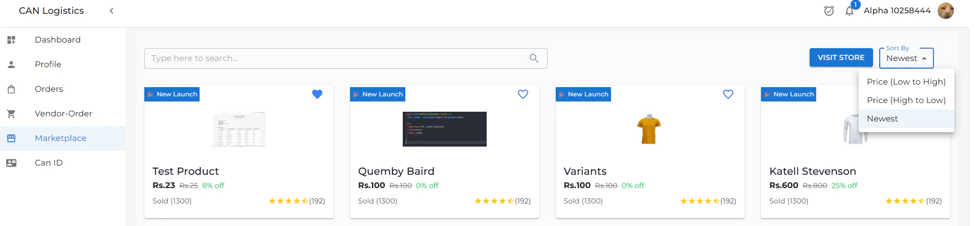Open Test Product thumbnail image
The width and height of the screenshot is (980, 226).
239,129
